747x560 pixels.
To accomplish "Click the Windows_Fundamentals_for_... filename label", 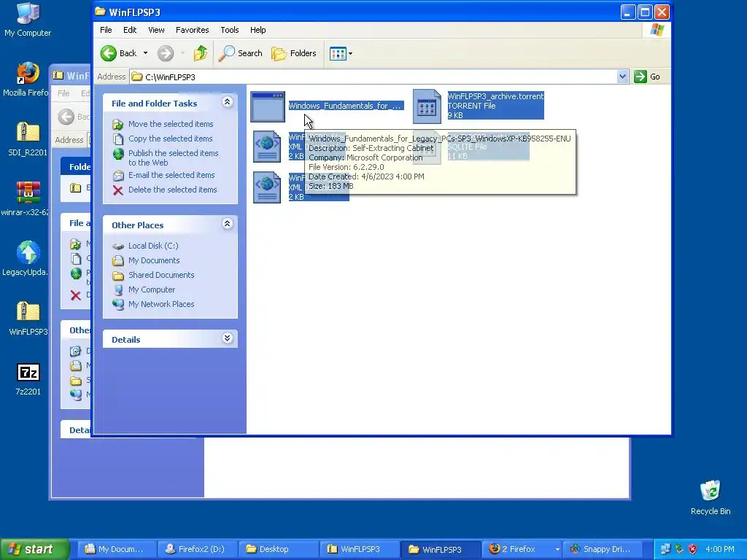I will [x=345, y=106].
